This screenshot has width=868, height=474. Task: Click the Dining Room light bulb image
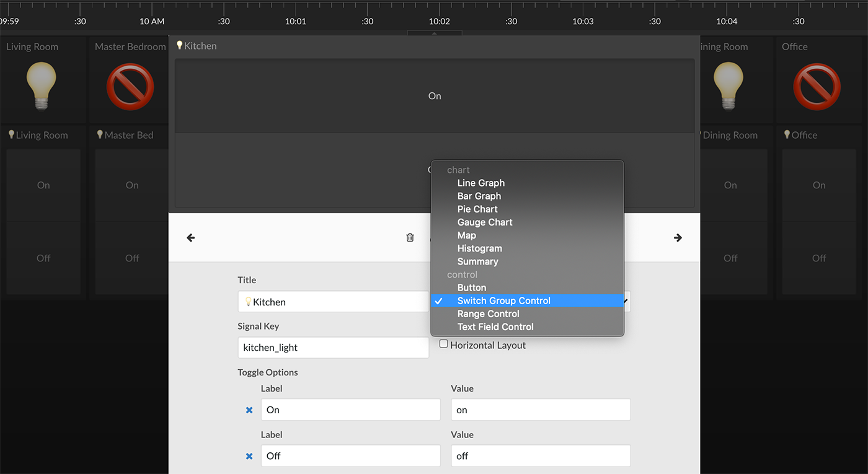pos(728,87)
